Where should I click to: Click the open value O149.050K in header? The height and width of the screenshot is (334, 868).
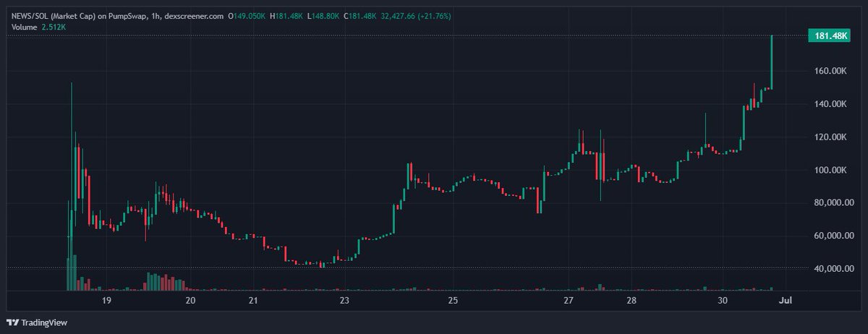(x=247, y=14)
